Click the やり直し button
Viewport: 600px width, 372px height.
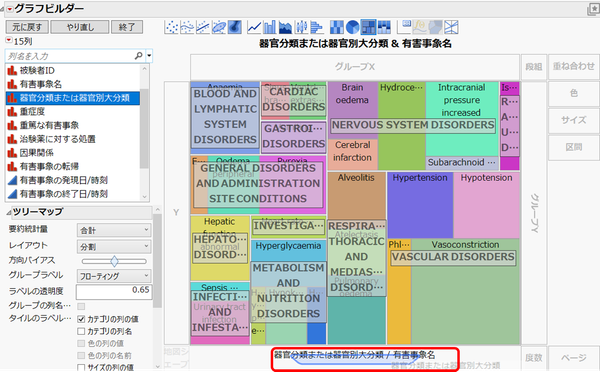click(x=80, y=27)
